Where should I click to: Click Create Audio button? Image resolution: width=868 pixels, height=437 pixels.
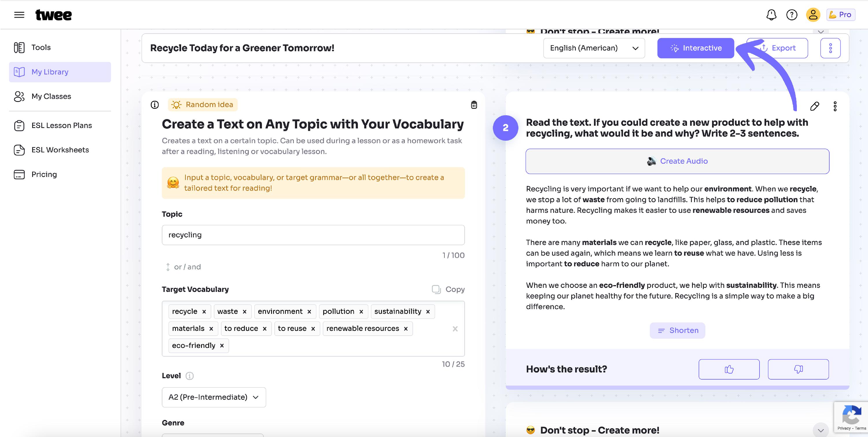[x=677, y=161]
